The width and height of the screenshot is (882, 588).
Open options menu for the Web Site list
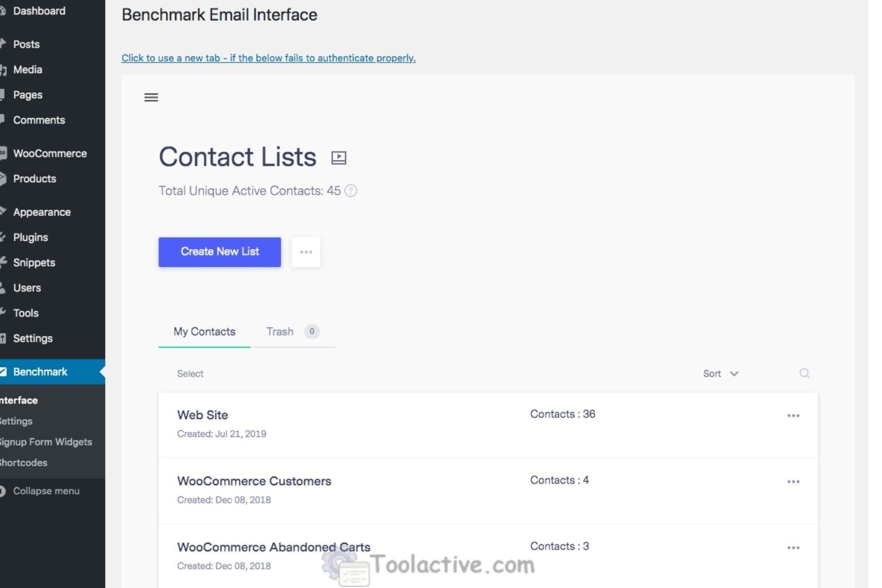[x=794, y=415]
